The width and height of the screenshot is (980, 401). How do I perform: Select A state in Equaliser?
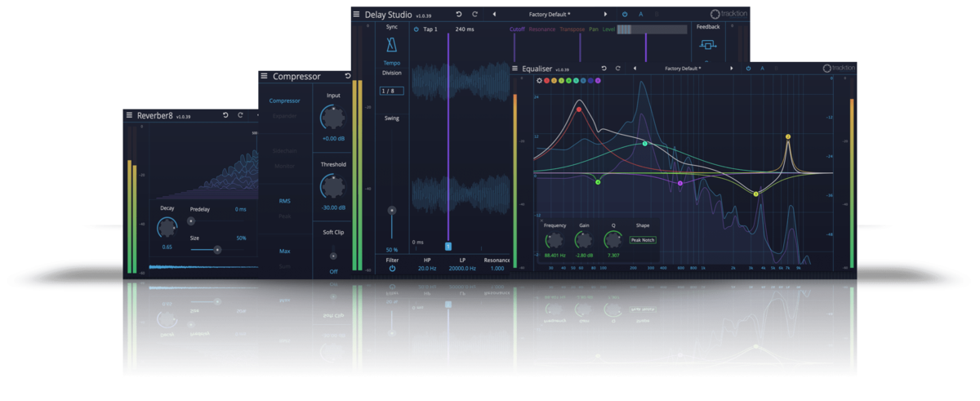[763, 69]
